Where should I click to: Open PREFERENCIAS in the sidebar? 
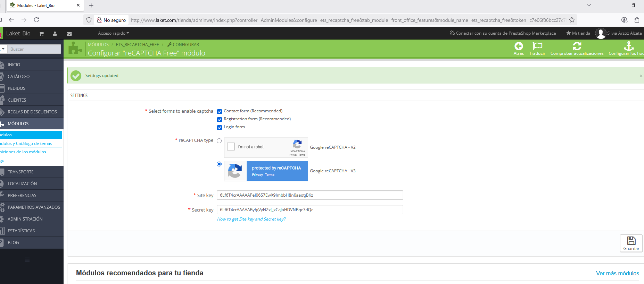pos(32,196)
